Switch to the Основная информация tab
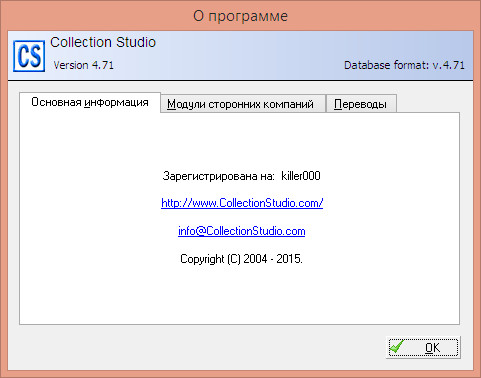 (x=90, y=102)
